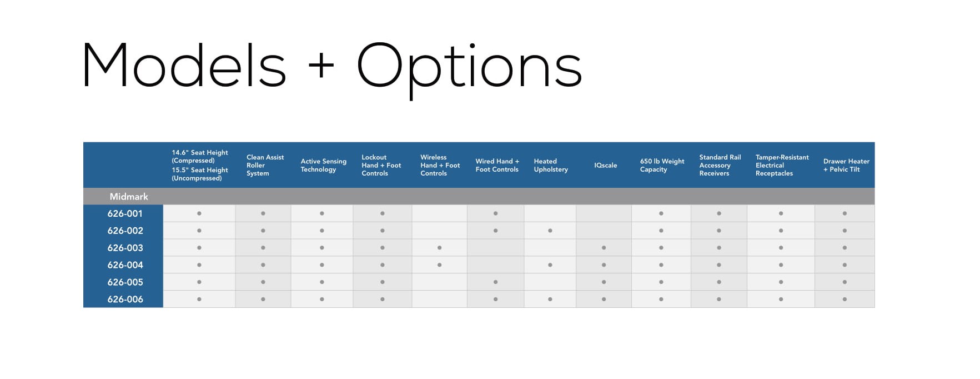
Task: Click the 626-001 model row label
Action: coord(125,213)
